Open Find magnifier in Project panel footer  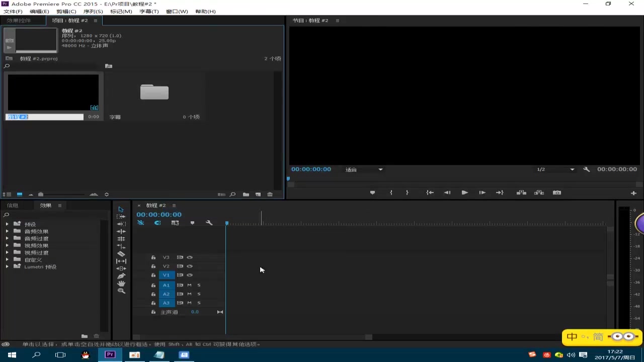coord(232,195)
